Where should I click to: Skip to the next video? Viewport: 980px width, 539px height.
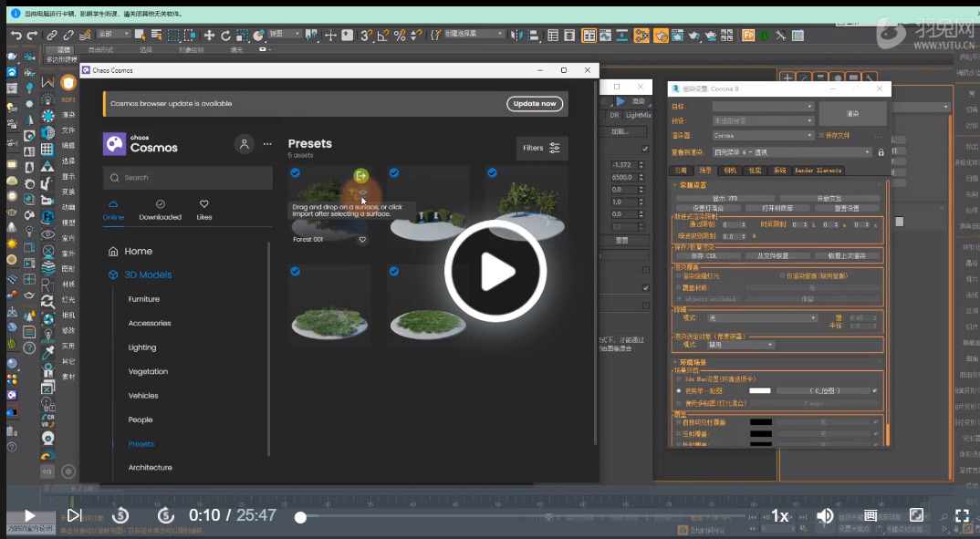tap(75, 516)
